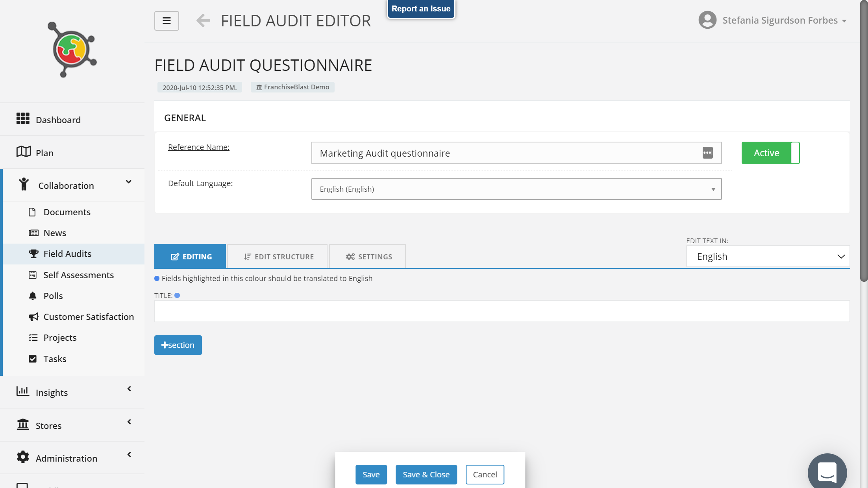
Task: Open Polls in the sidebar
Action: 53,296
